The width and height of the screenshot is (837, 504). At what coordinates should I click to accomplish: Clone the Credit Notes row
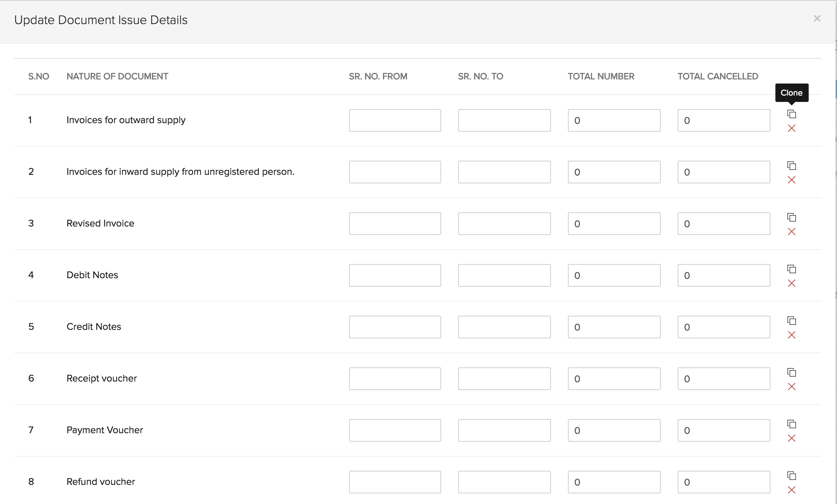click(791, 321)
